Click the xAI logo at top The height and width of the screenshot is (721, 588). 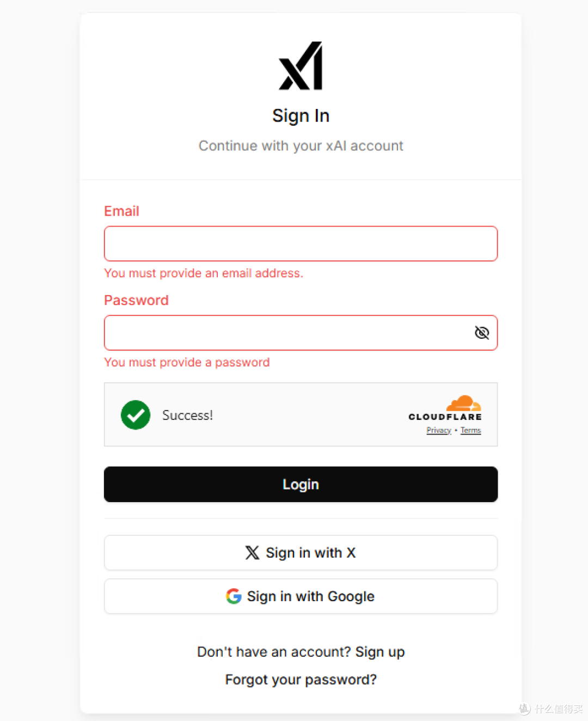point(301,66)
